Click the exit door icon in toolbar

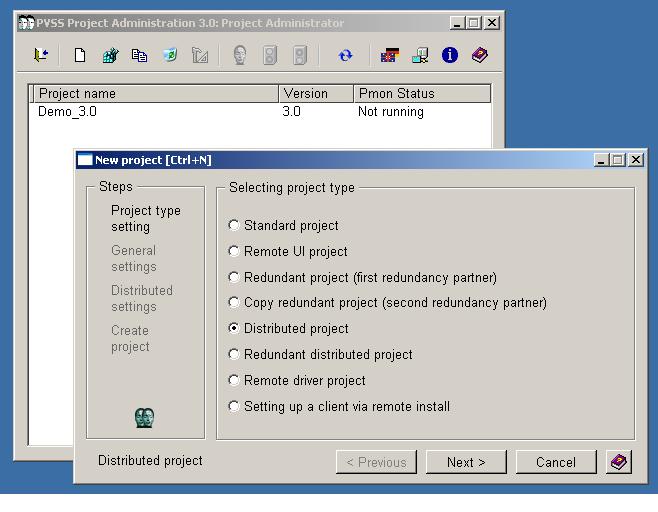[41, 55]
